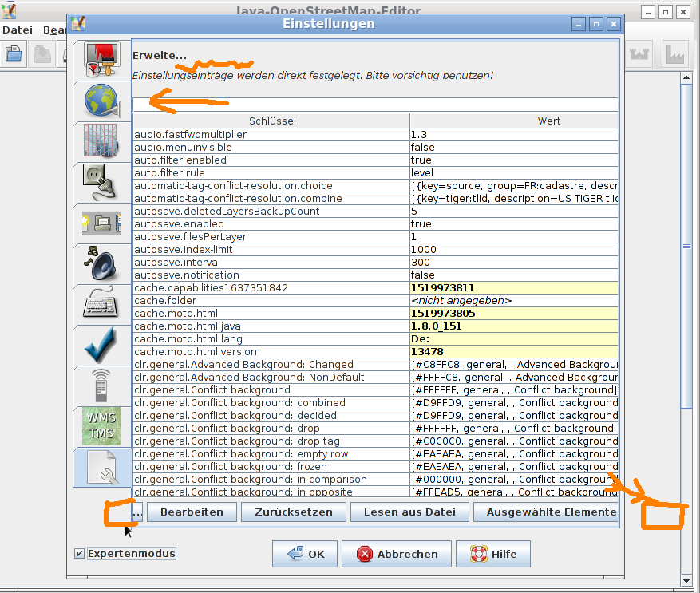This screenshot has width=700, height=593.
Task: Open WMS TMS imagery settings
Action: (x=101, y=426)
